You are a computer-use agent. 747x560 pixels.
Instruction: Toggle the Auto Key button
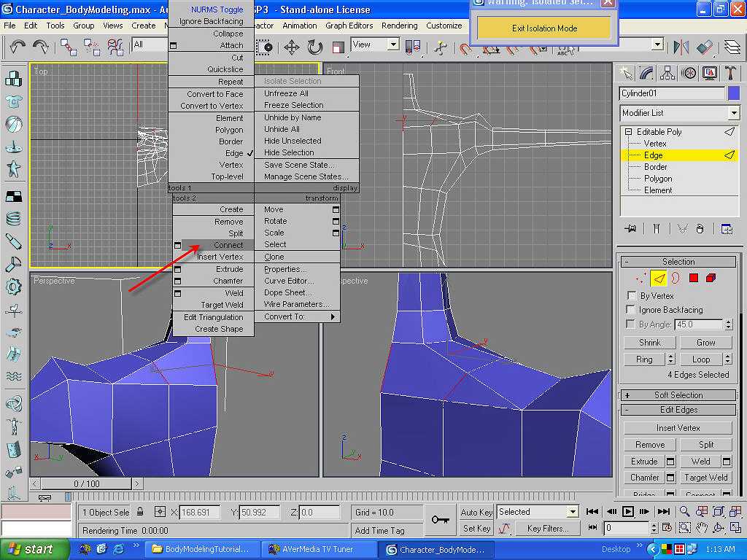(x=476, y=513)
